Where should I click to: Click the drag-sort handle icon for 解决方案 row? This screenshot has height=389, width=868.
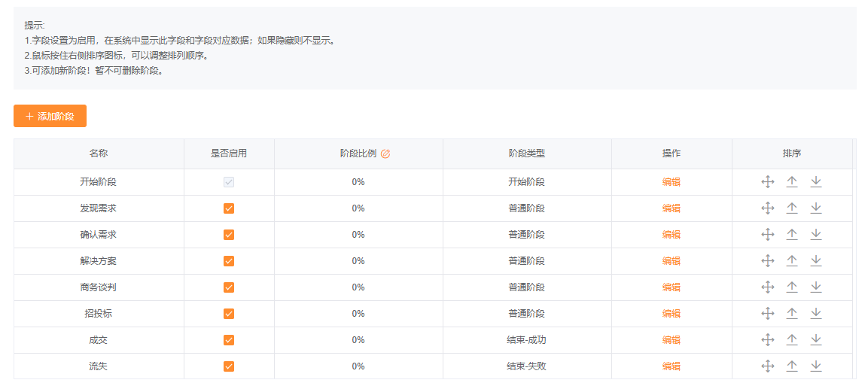pyautogui.click(x=767, y=260)
